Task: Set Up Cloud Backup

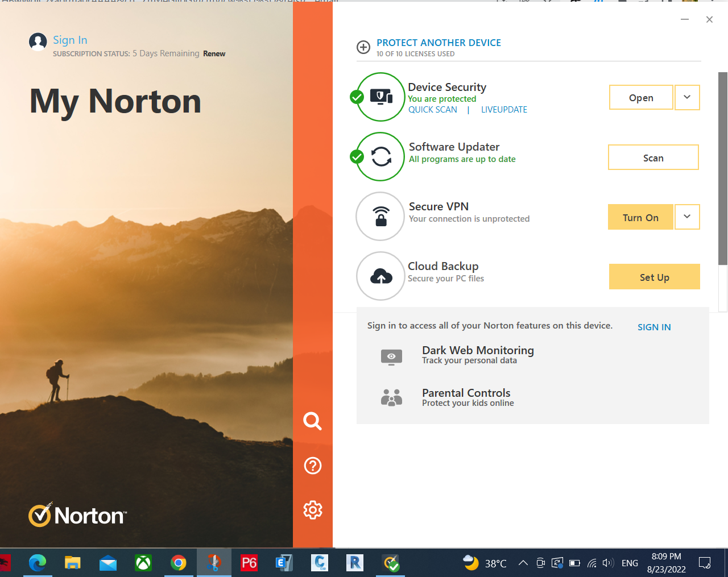Action: click(x=654, y=277)
